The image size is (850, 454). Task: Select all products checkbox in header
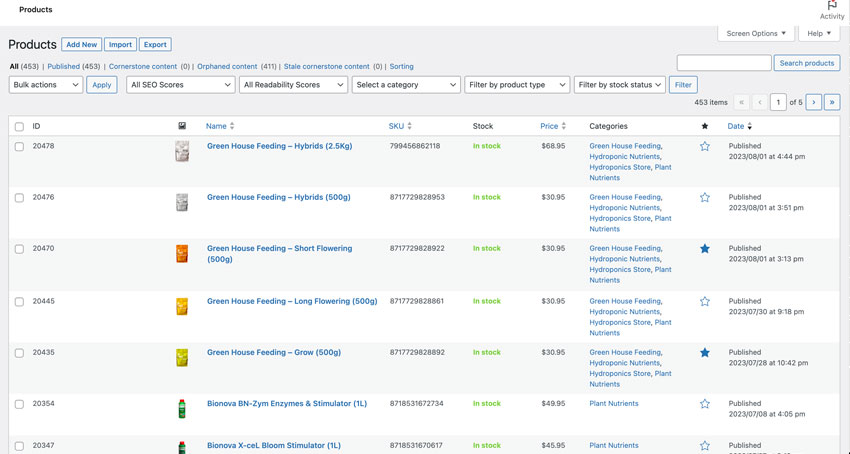[x=20, y=126]
